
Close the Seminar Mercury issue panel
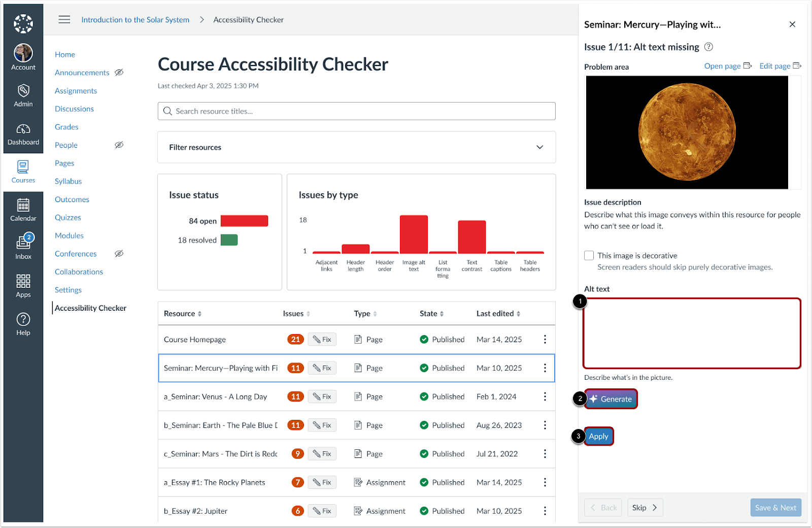[792, 24]
